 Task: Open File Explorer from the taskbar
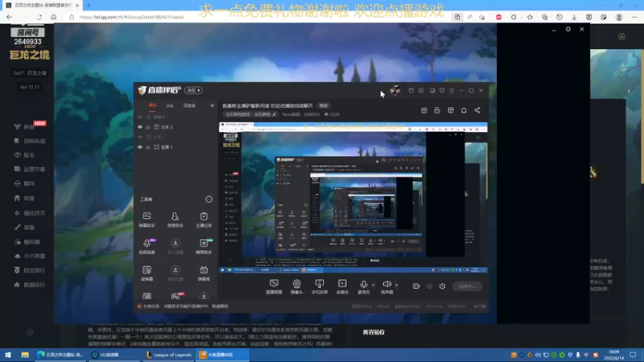(x=25, y=355)
